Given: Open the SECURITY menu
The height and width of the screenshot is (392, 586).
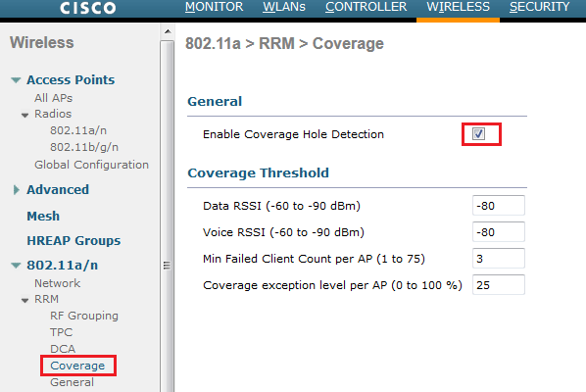Looking at the screenshot, I should click(x=540, y=7).
